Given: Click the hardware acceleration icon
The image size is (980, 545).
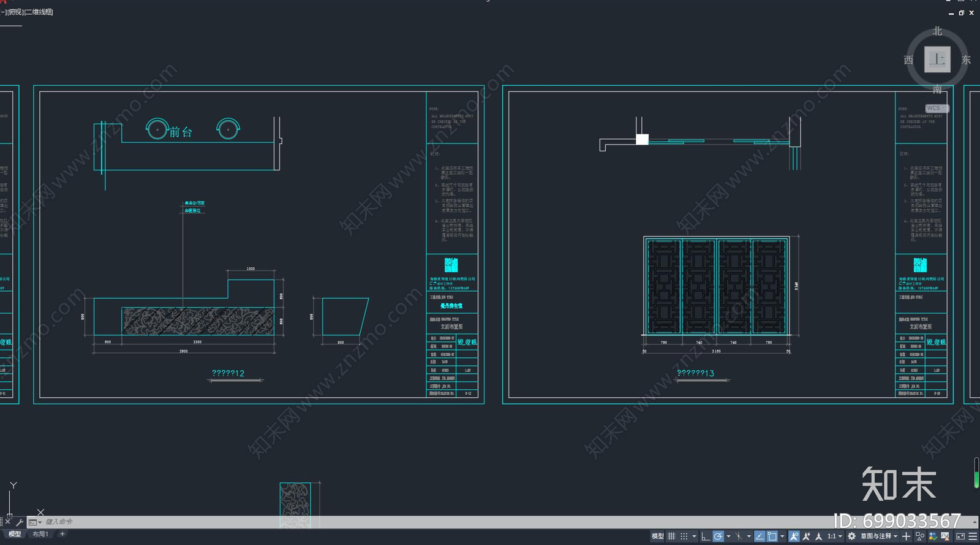Looking at the screenshot, I should point(933,536).
